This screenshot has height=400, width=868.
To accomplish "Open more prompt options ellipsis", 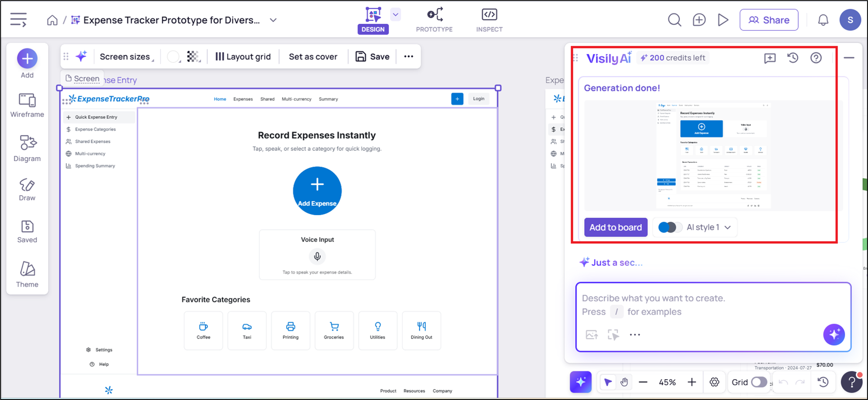I will (x=635, y=334).
